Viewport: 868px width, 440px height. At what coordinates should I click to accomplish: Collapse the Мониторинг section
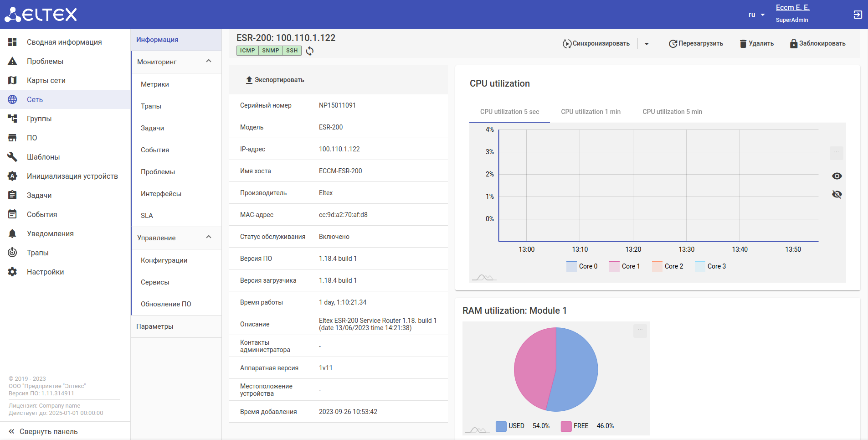click(209, 62)
